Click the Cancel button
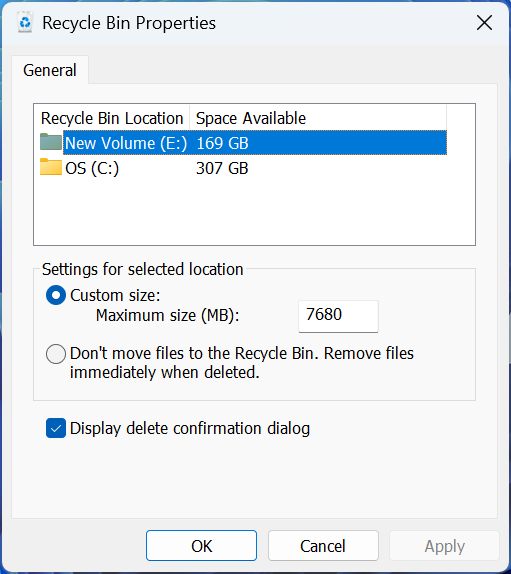Viewport: 511px width, 574px height. pos(323,545)
